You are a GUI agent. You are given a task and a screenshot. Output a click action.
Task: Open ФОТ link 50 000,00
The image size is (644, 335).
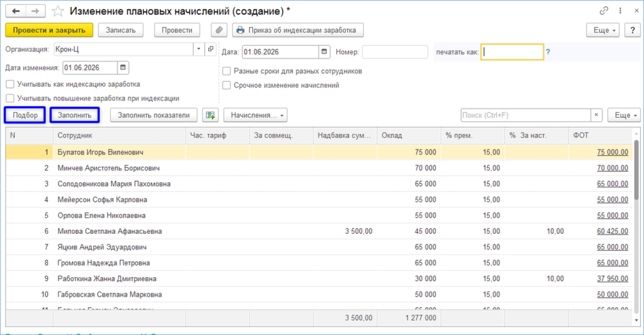pos(613,294)
